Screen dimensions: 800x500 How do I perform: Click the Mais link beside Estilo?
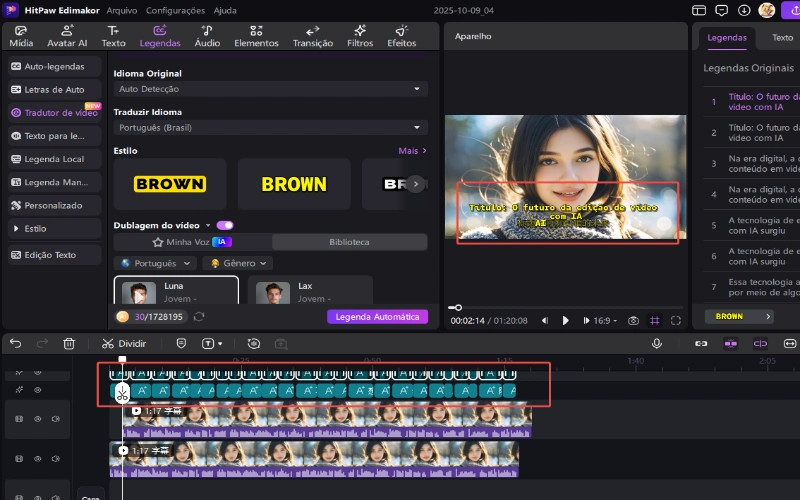pos(412,151)
